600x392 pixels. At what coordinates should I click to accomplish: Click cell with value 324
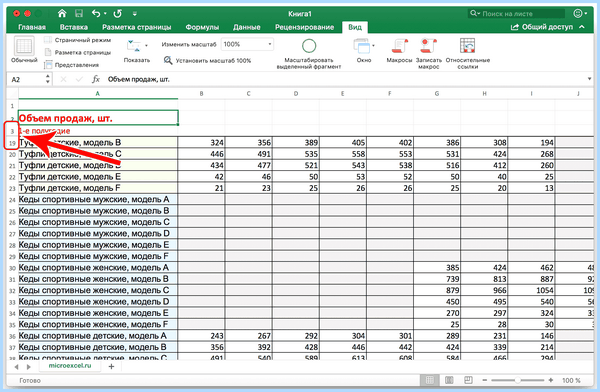(201, 142)
